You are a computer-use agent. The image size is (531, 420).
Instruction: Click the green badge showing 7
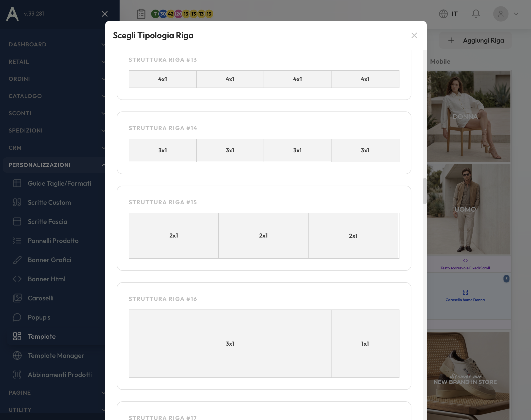click(155, 14)
